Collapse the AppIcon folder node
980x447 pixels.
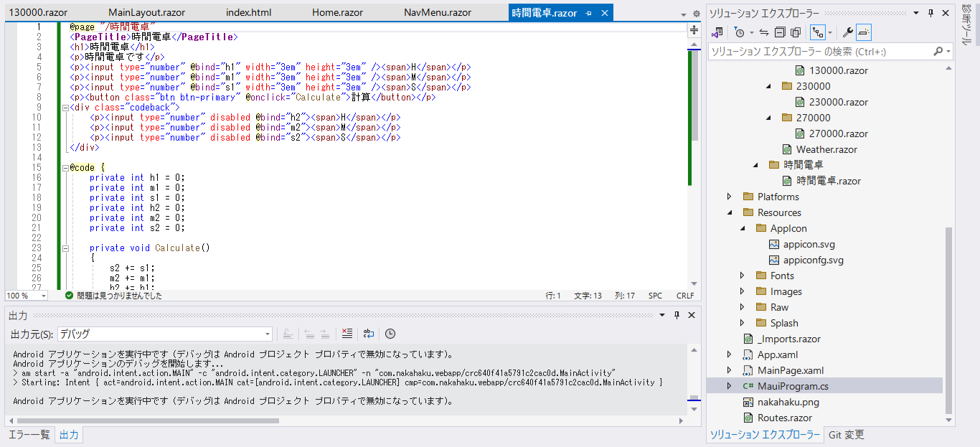[x=743, y=228]
